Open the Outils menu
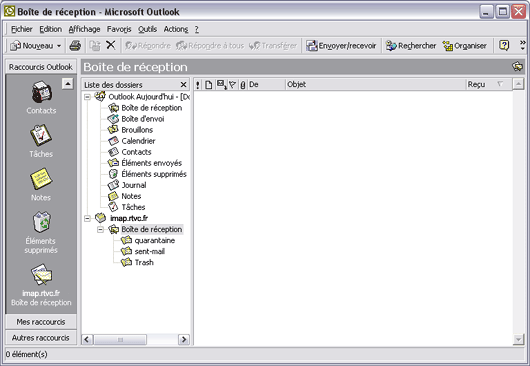The image size is (530, 366). coord(147,29)
